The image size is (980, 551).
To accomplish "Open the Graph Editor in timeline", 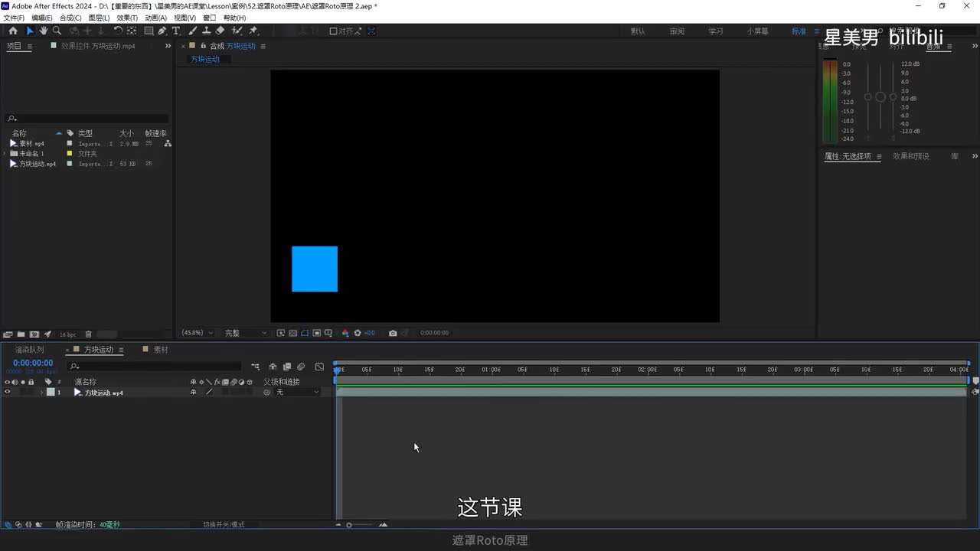I will coord(319,367).
